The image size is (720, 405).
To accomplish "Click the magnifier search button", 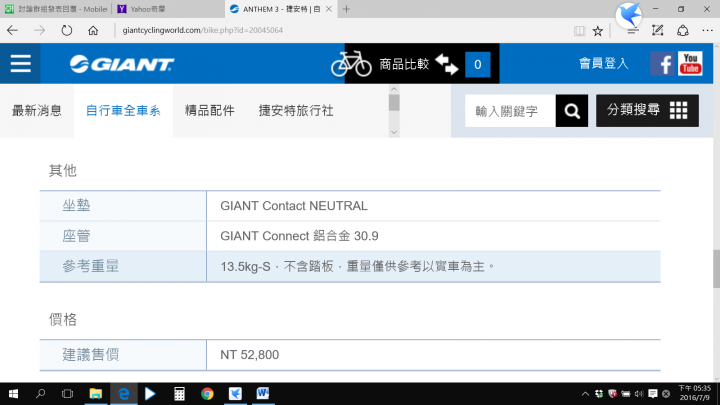I will click(x=572, y=111).
